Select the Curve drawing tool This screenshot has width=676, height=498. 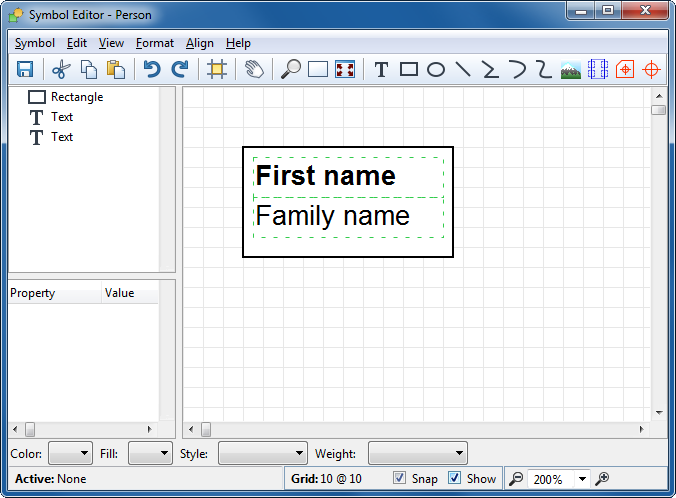(544, 69)
